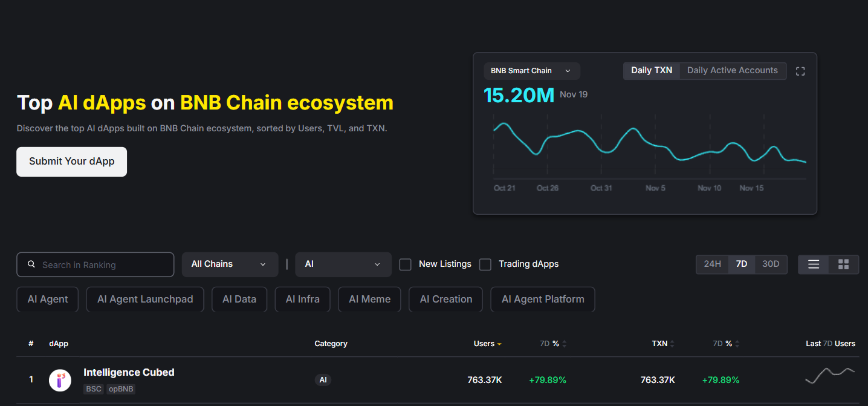Open the Intelligence Cubed dApp entry

point(129,372)
